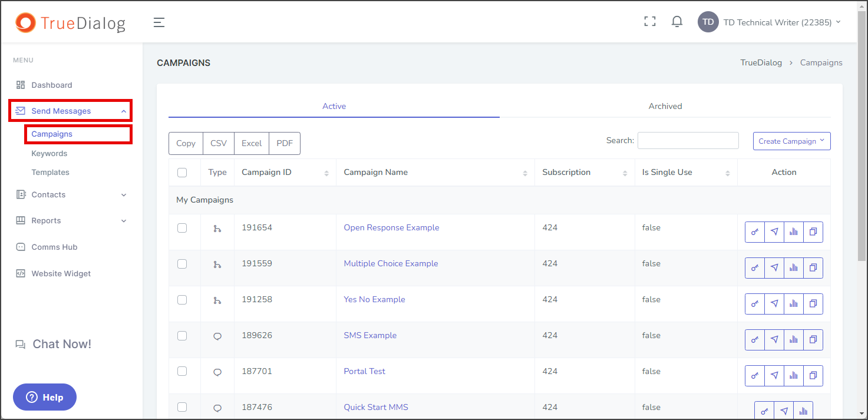Click the TrueDialog logo
The height and width of the screenshot is (420, 868).
click(x=70, y=22)
